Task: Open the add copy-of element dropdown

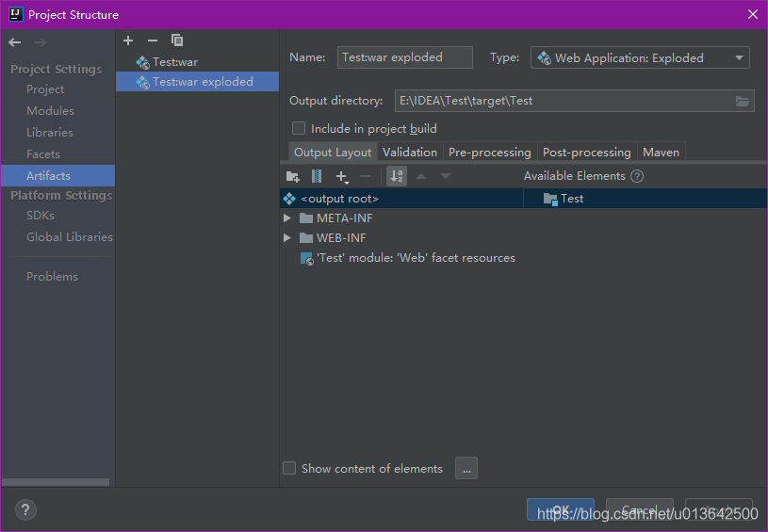Action: coord(342,177)
